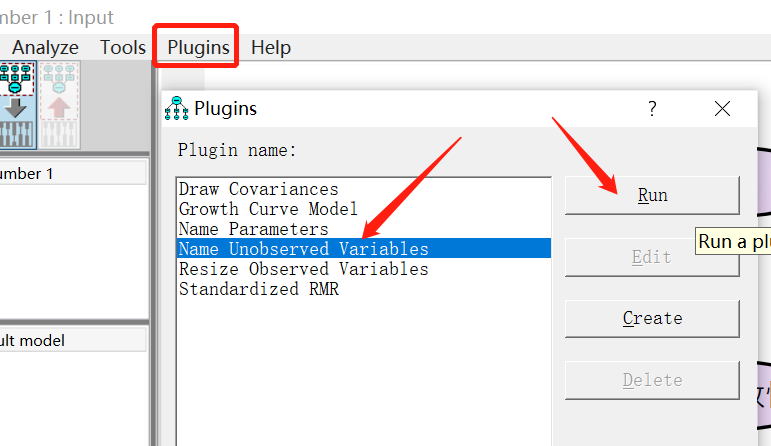771x446 pixels.
Task: Click the Create plugin button
Action: click(652, 318)
